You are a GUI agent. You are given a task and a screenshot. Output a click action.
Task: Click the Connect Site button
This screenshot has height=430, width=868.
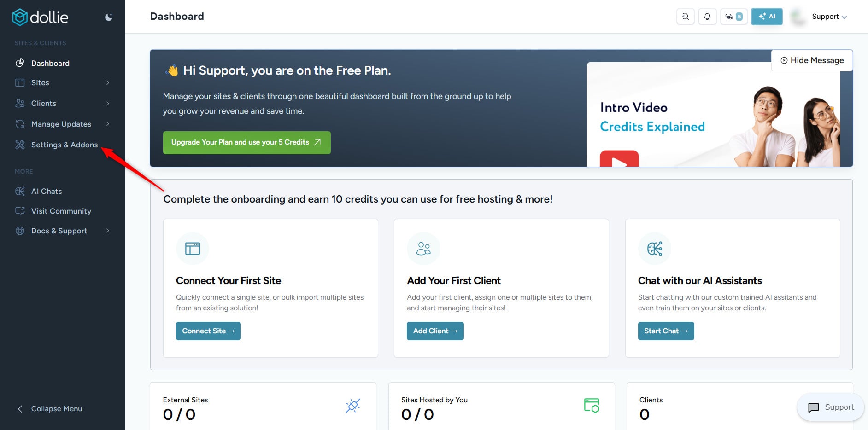pos(208,331)
